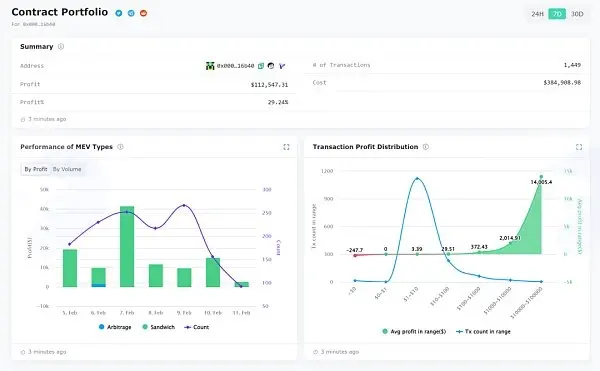Expand the Performance of MEV Types chart fullscreen

[286, 147]
